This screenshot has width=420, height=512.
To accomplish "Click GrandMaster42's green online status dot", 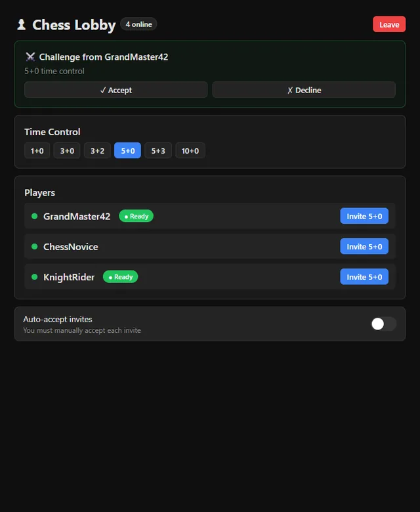I will [34, 216].
